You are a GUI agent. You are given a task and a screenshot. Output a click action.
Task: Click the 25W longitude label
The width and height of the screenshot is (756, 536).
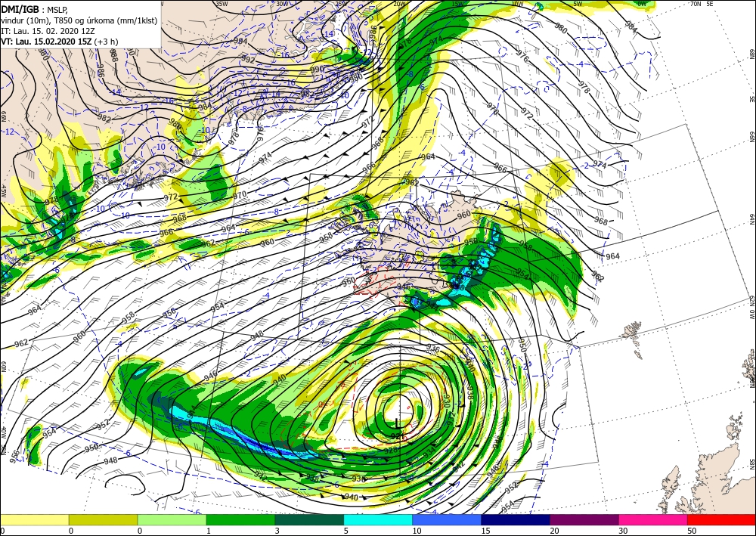(341, 4)
